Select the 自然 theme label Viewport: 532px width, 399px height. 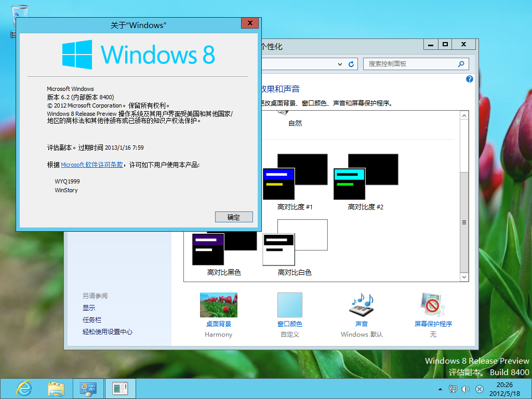coord(295,123)
